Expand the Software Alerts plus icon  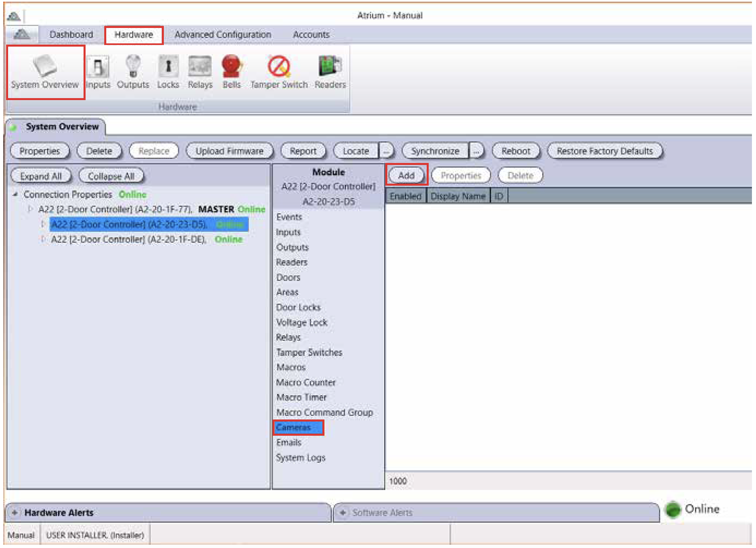pos(343,513)
